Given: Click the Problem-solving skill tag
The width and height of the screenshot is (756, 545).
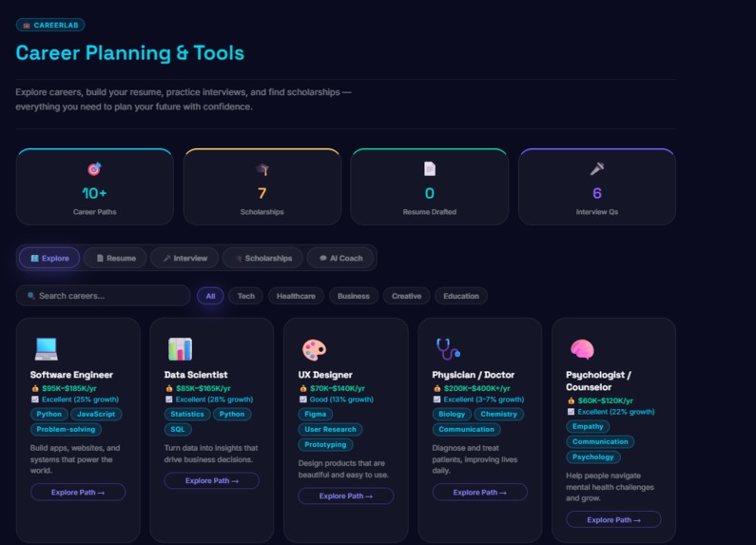Looking at the screenshot, I should click(66, 429).
